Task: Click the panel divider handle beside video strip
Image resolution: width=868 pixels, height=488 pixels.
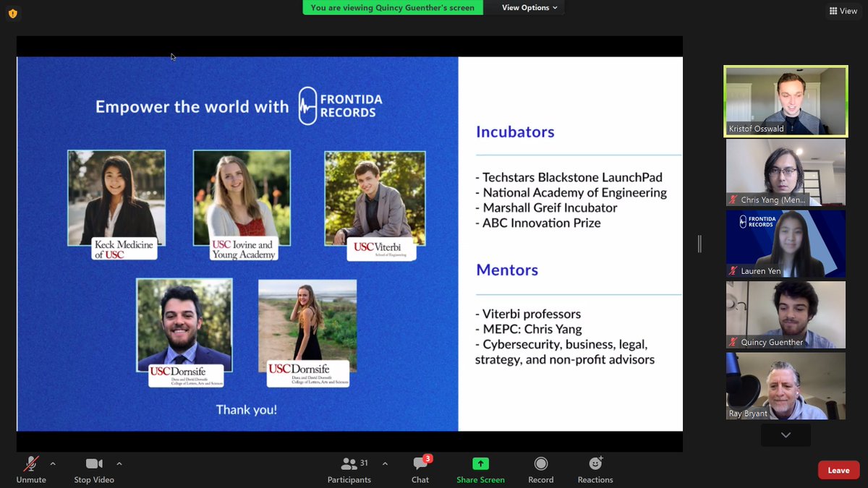Action: pyautogui.click(x=699, y=244)
